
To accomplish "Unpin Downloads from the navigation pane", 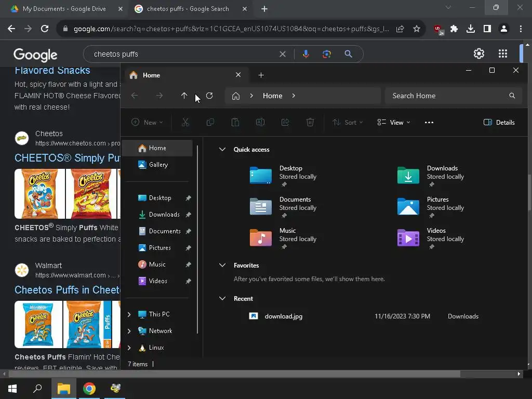I will 188,215.
